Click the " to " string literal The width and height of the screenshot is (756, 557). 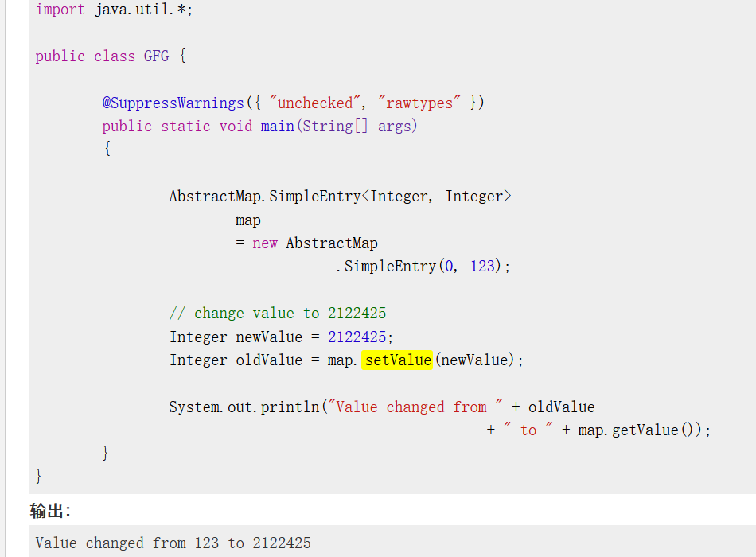coord(528,430)
